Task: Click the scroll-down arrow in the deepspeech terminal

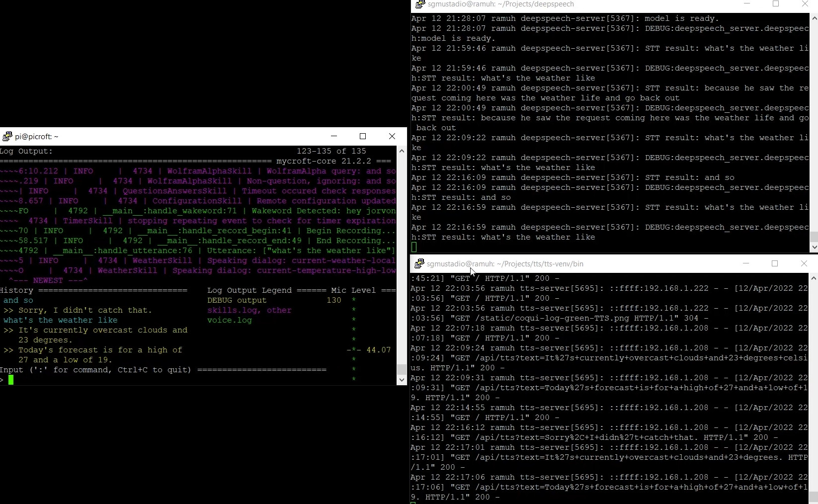Action: pyautogui.click(x=814, y=248)
